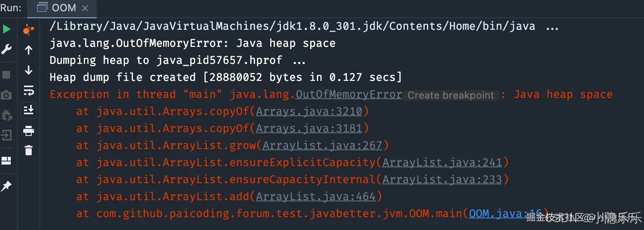This screenshot has height=230, width=644.
Task: Click 'Heap dump file created' line
Action: [226, 77]
